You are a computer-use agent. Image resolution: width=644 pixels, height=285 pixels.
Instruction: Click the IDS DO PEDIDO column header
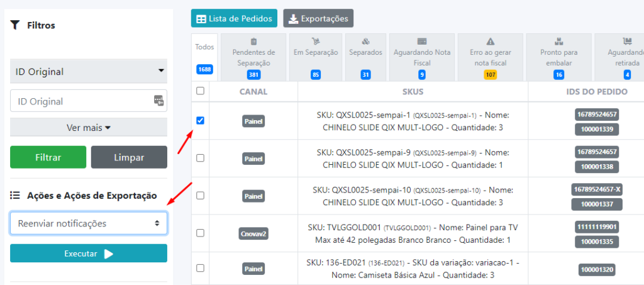597,92
